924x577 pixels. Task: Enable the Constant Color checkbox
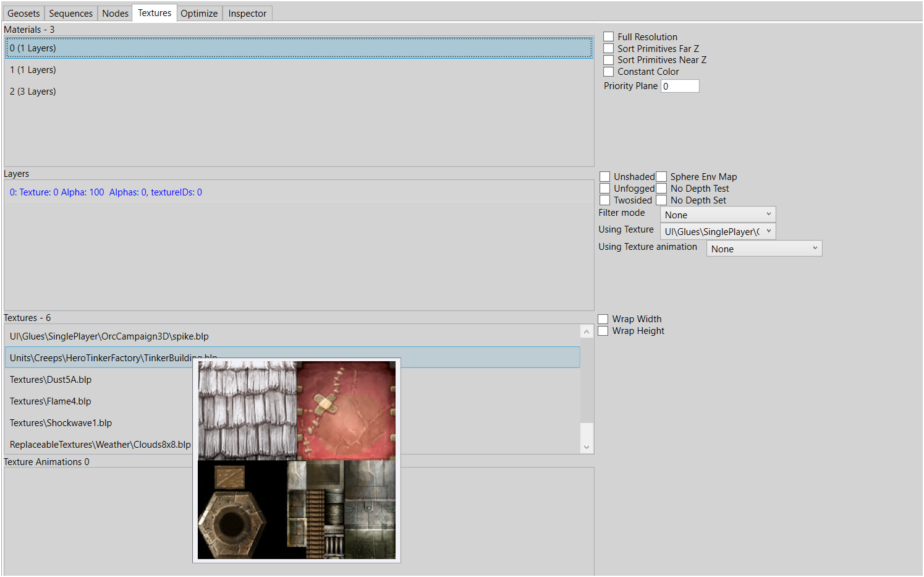click(x=609, y=72)
